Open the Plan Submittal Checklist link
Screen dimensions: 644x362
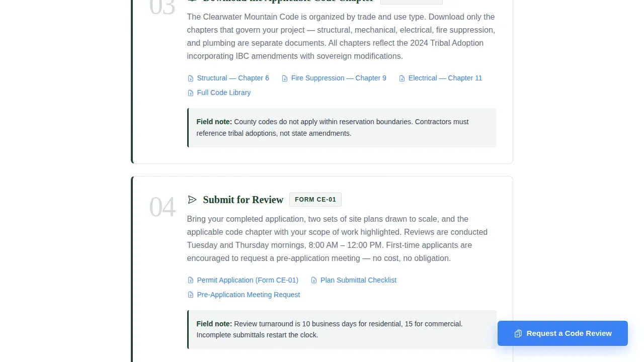(x=358, y=280)
